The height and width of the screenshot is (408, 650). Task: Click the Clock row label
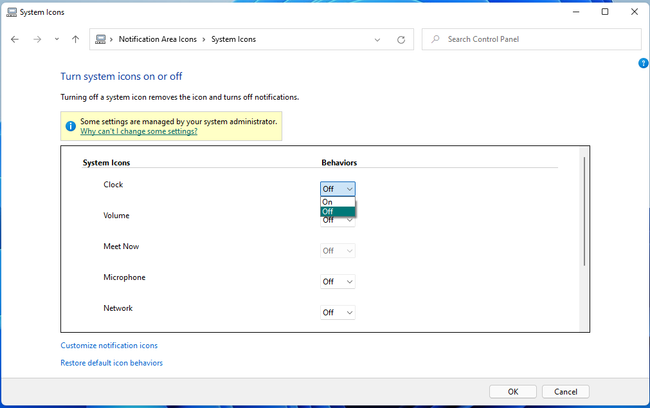113,185
